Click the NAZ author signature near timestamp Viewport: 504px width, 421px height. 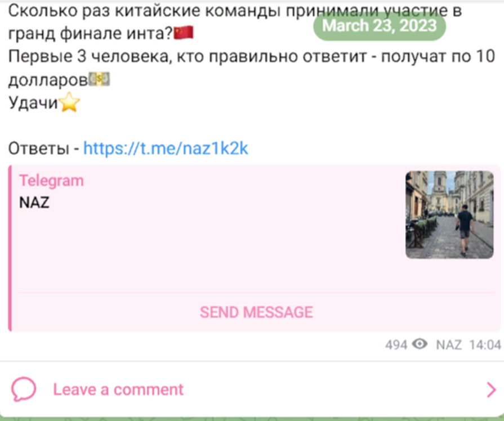click(449, 345)
